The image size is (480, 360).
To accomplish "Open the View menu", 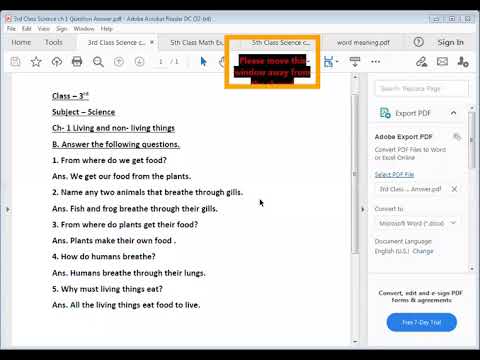I will [x=43, y=29].
